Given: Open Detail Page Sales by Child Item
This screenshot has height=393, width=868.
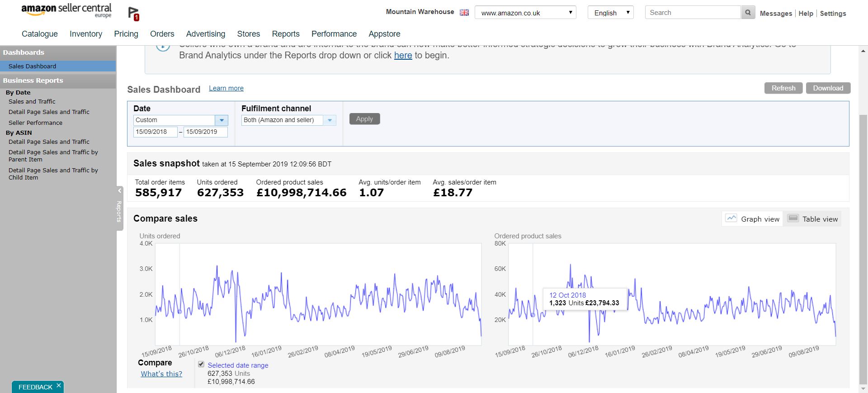Looking at the screenshot, I should pyautogui.click(x=53, y=174).
